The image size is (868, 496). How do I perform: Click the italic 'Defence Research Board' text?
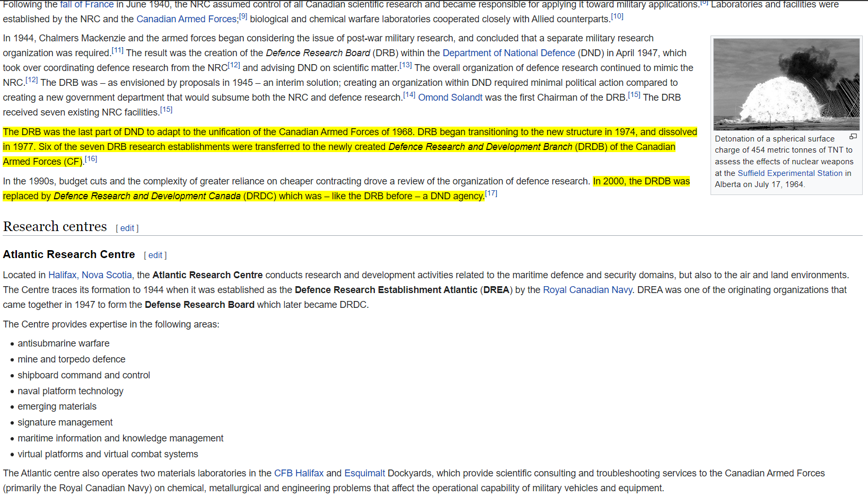[x=318, y=53]
